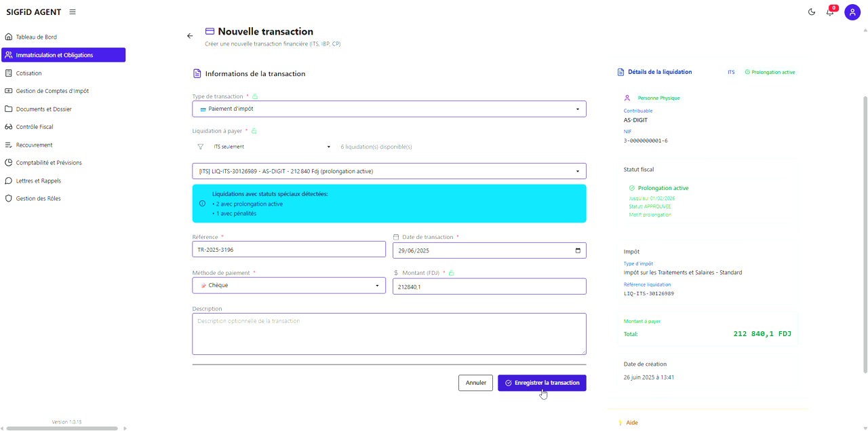The image size is (868, 431).
Task: Click the user avatar icon
Action: tap(852, 12)
